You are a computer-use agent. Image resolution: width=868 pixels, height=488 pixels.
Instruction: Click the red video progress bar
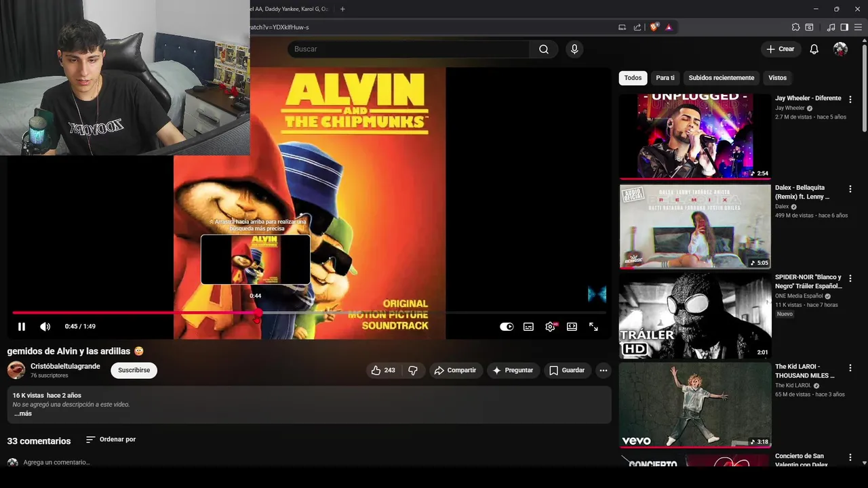click(x=134, y=312)
